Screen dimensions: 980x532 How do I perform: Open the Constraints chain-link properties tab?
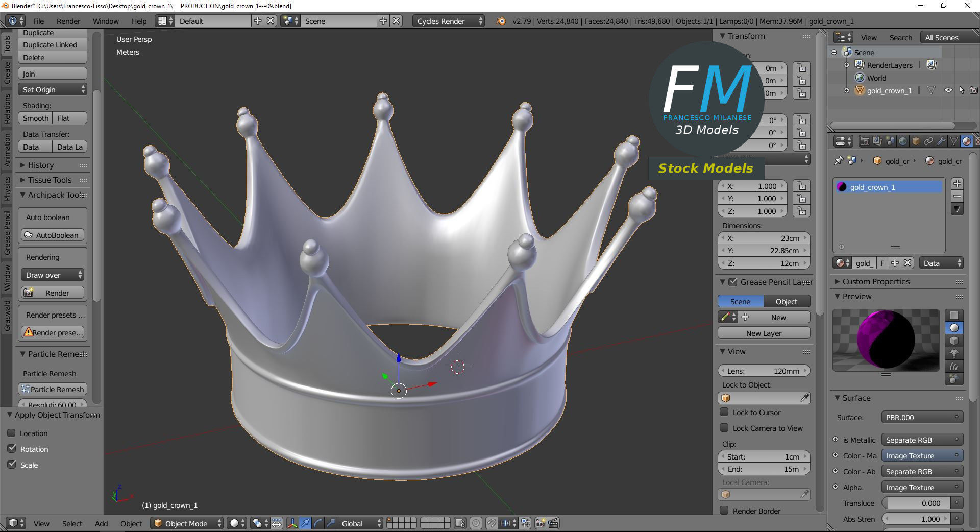click(928, 141)
